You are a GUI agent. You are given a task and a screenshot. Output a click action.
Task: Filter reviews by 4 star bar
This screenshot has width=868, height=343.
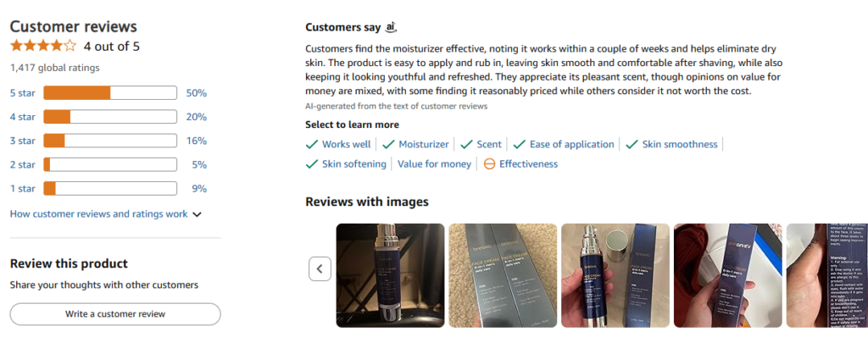click(108, 117)
